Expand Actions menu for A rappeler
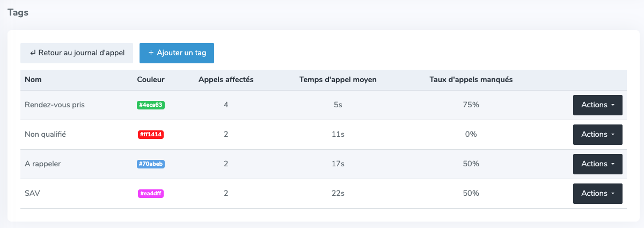The image size is (644, 228). [x=598, y=164]
